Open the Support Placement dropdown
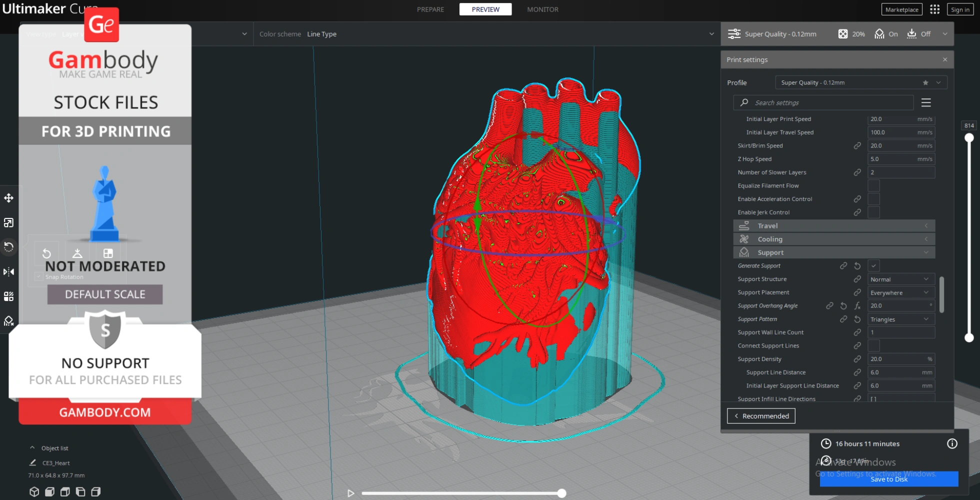This screenshot has height=500, width=980. pyautogui.click(x=900, y=292)
